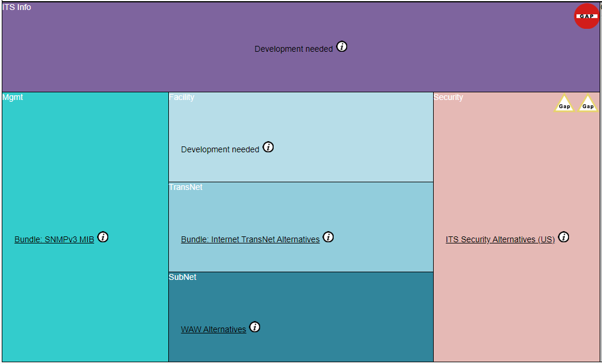Screen dimensions: 602x364
Task: Open Bundle: Internet TransNet Alternatives link
Action: (250, 240)
